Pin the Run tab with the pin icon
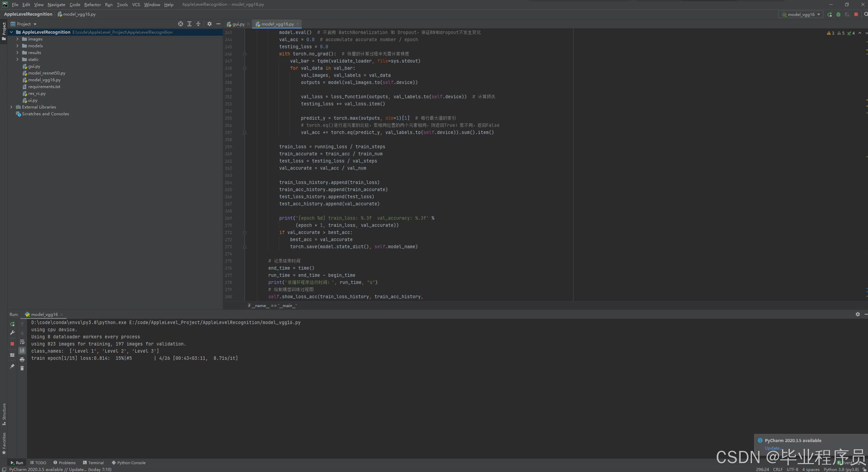The width and height of the screenshot is (868, 472). click(12, 366)
